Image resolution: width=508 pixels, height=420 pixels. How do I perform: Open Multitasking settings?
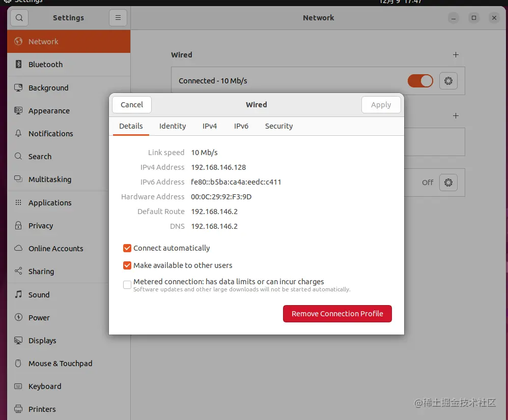(50, 179)
